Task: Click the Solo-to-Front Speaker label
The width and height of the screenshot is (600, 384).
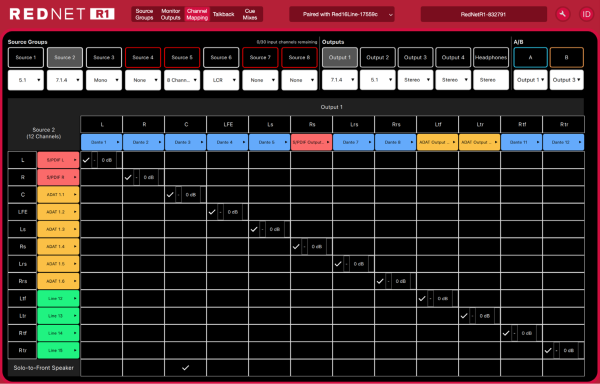Action: click(x=44, y=368)
